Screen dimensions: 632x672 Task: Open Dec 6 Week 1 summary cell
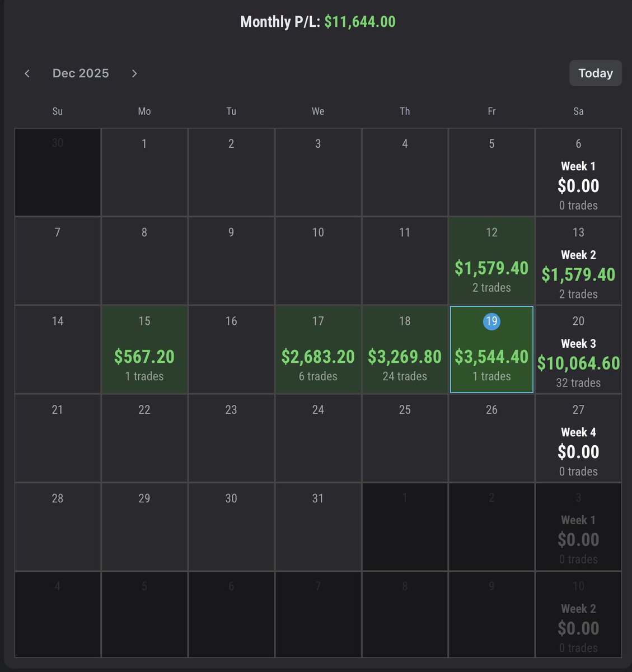(578, 172)
